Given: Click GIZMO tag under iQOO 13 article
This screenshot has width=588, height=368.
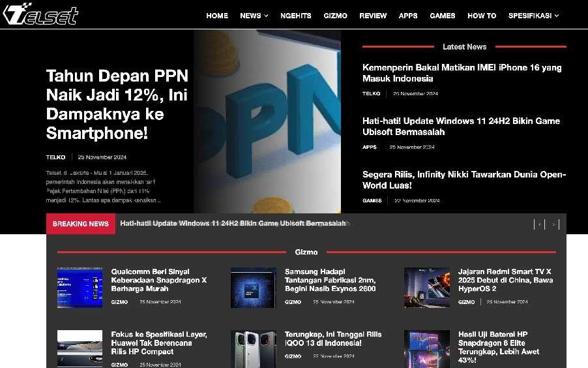Looking at the screenshot, I should [293, 356].
